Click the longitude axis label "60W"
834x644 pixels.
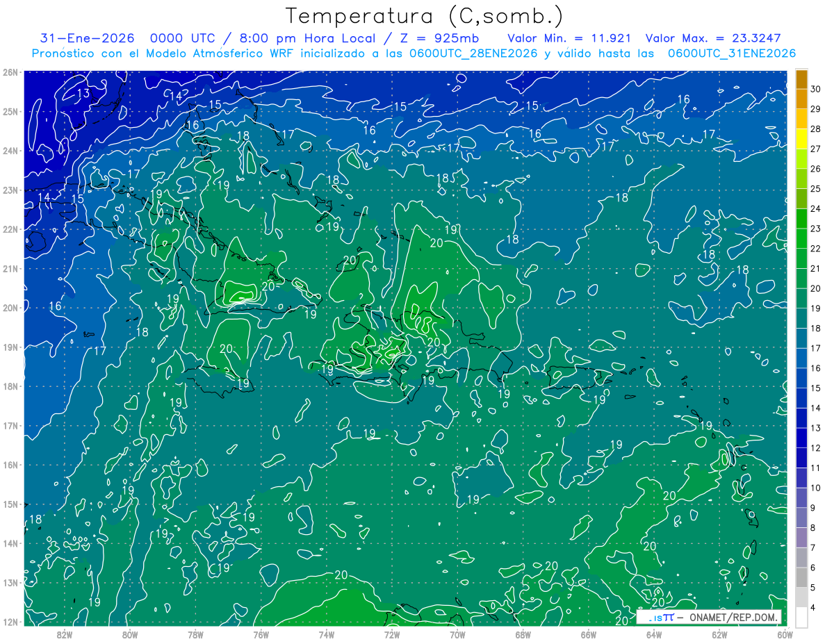(x=785, y=634)
